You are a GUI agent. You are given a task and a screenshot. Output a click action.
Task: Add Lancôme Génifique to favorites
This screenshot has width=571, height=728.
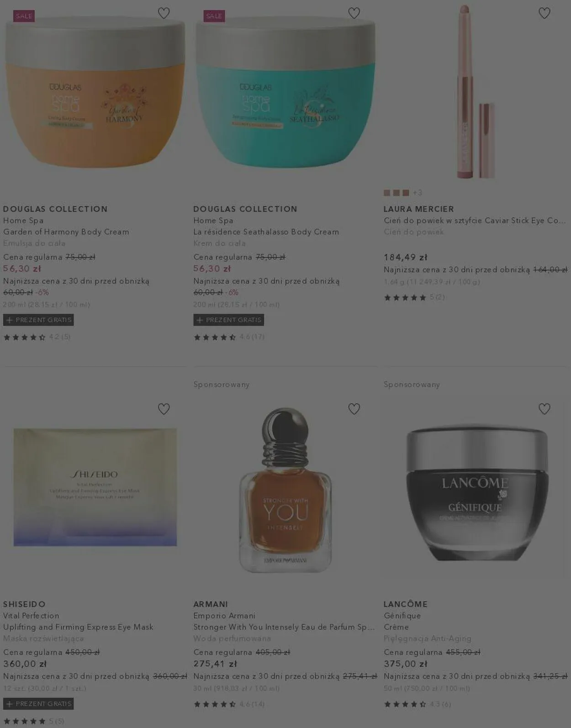tap(544, 409)
